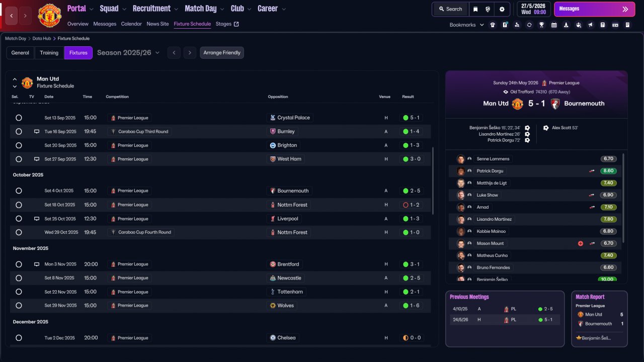Click the Bournemouth crest in match header

click(555, 104)
